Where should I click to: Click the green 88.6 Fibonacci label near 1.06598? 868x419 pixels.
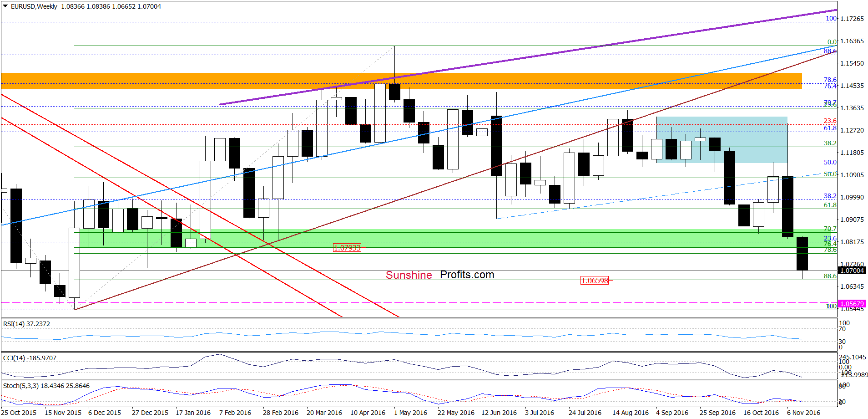(x=830, y=276)
